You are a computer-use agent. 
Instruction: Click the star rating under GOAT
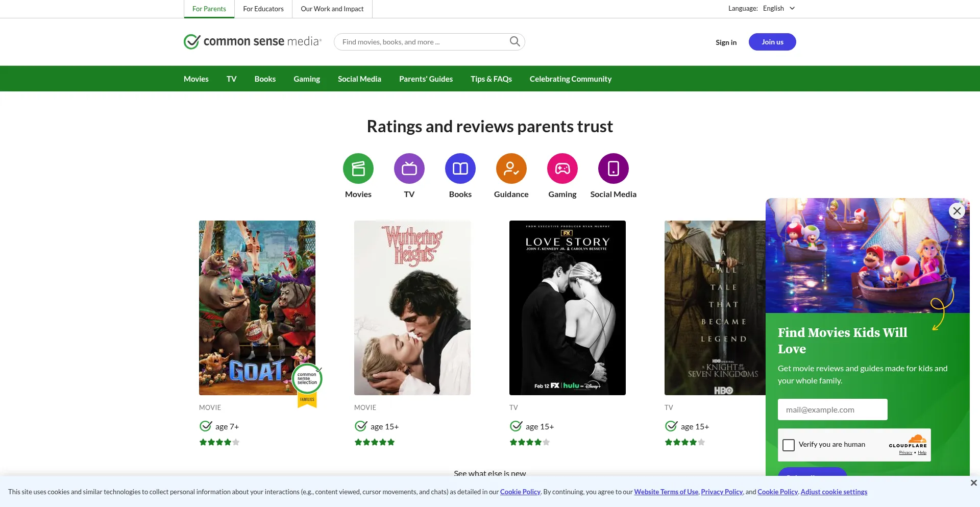(x=219, y=442)
